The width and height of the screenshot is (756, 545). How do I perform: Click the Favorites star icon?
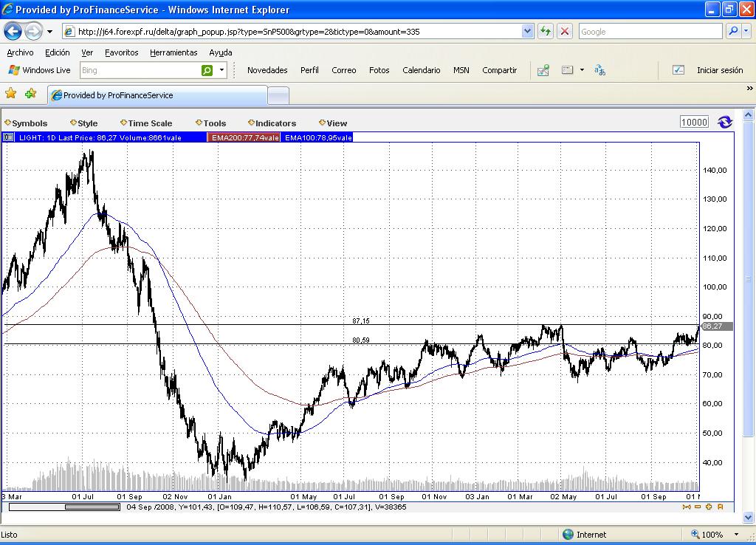coord(11,94)
